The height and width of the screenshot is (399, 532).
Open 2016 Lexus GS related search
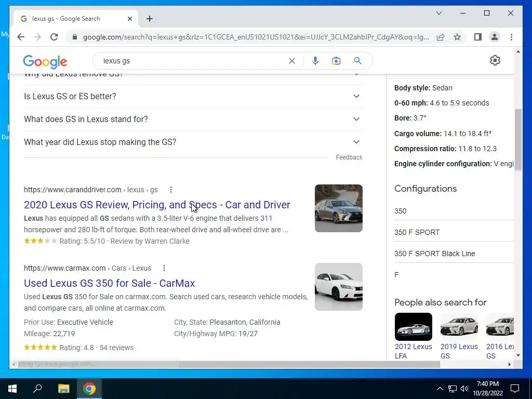click(500, 336)
